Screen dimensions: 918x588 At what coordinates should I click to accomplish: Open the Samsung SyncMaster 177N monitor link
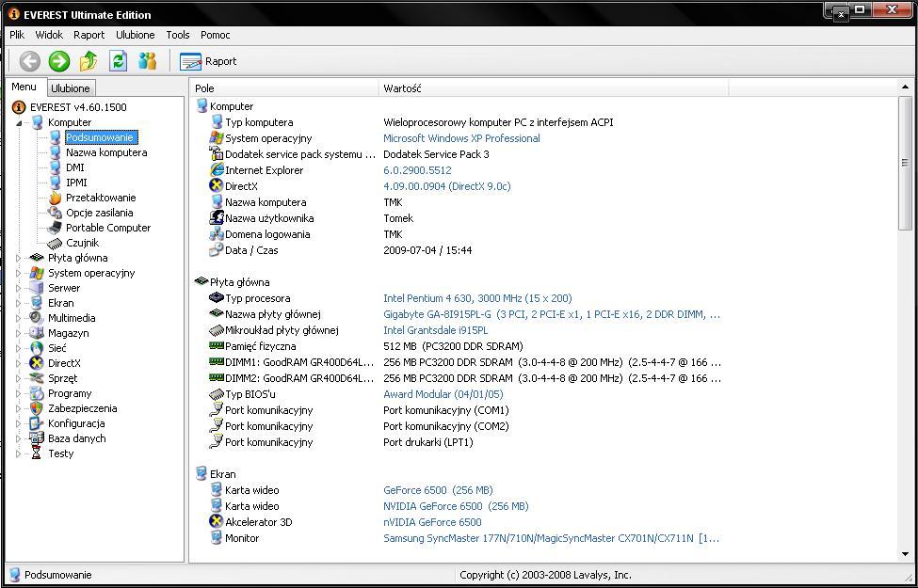(551, 538)
